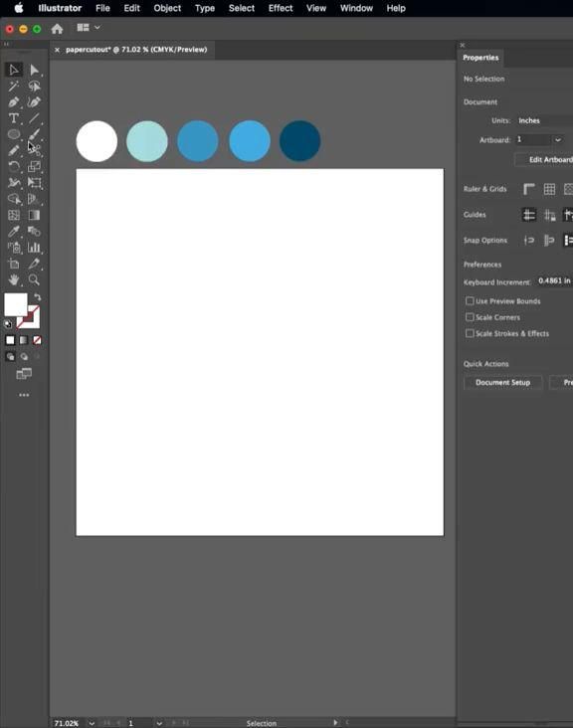
Task: Toggle Show Guides icon
Action: point(529,215)
